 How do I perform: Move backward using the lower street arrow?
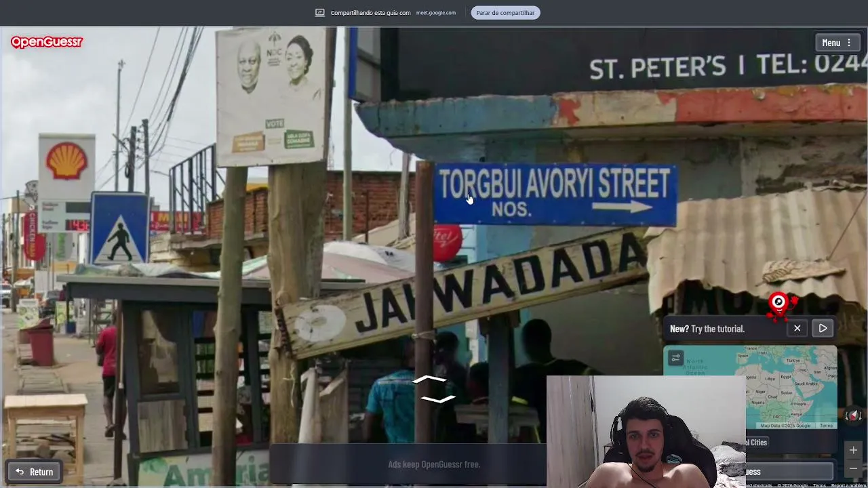coord(437,399)
